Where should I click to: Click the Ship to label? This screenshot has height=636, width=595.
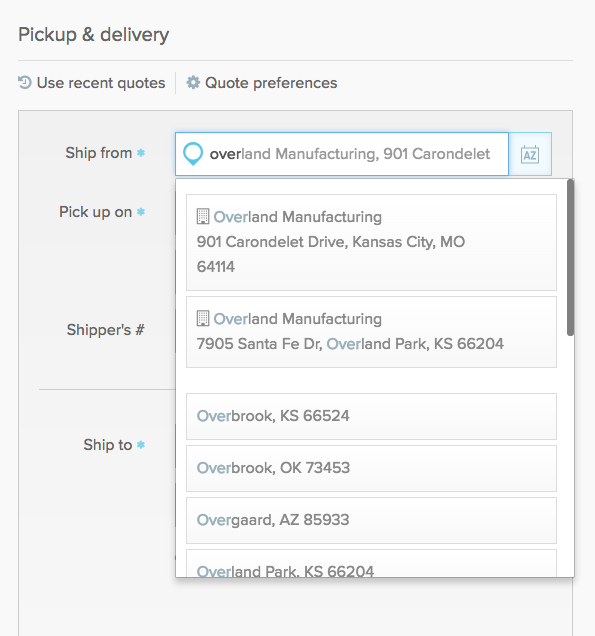(x=107, y=445)
